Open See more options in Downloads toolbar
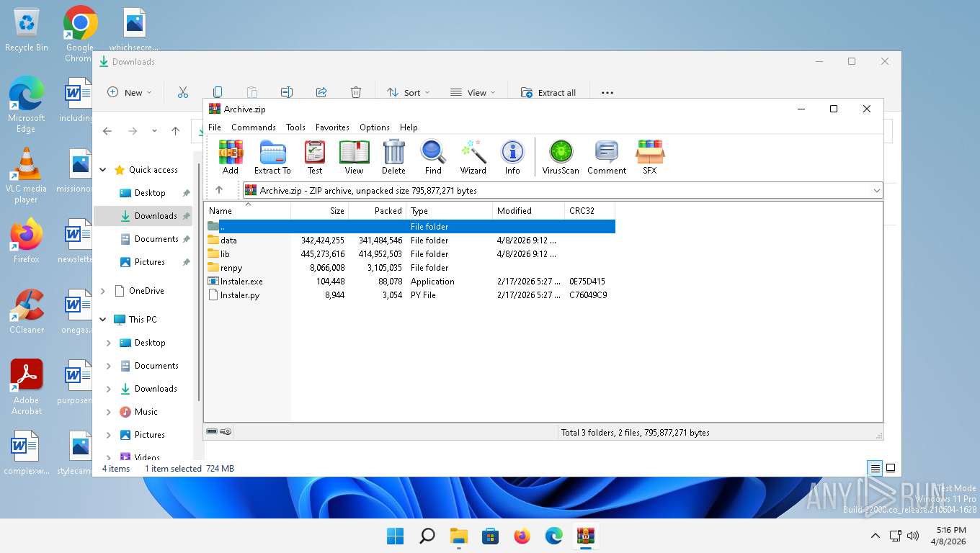This screenshot has width=980, height=553. 607,92
